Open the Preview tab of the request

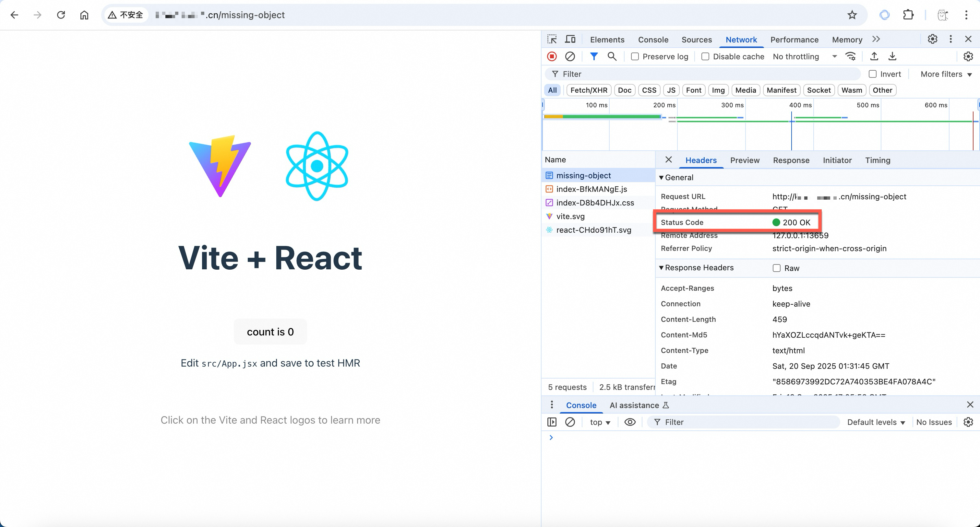(x=745, y=160)
